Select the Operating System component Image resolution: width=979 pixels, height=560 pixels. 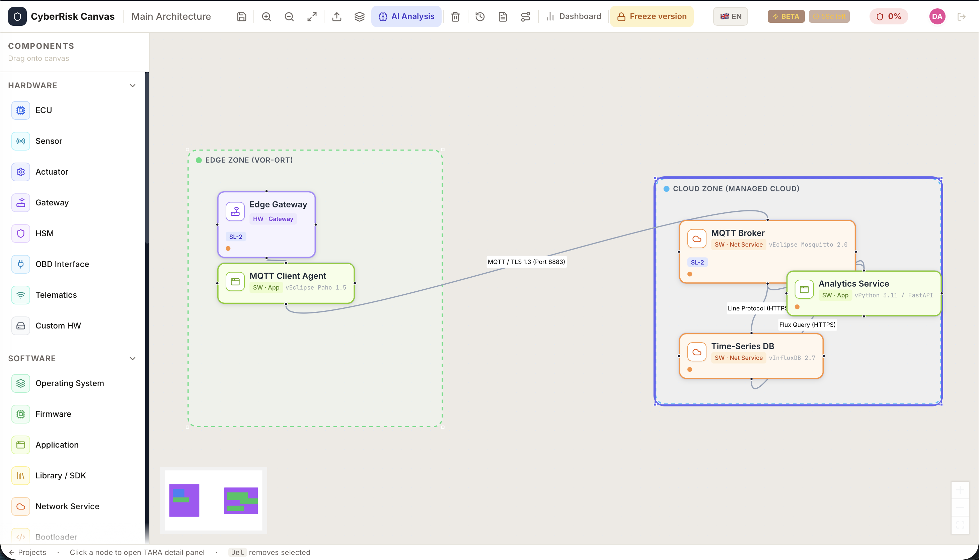[73, 383]
